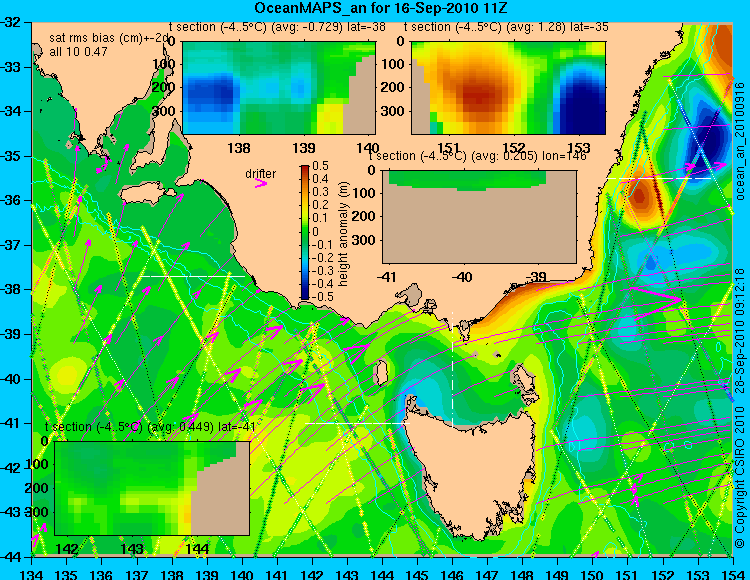750x580 pixels.
Task: Select the section title ending 'lat=-38'
Action: point(277,27)
